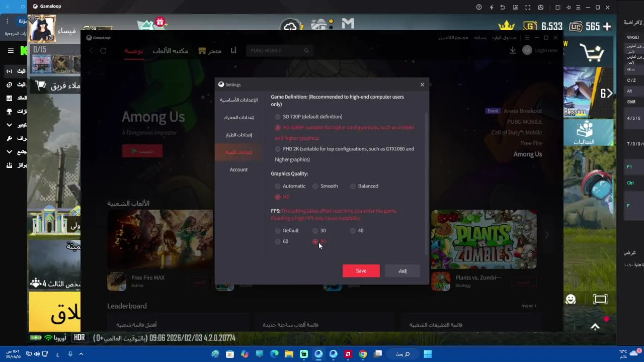Open the الإعدادات الأساسية settings tab

[238, 100]
